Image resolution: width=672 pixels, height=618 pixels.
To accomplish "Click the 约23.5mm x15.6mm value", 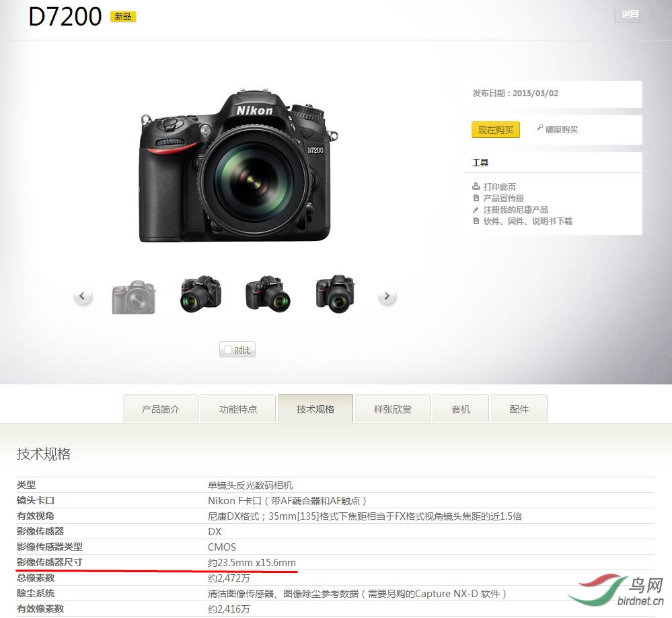I will 252,562.
